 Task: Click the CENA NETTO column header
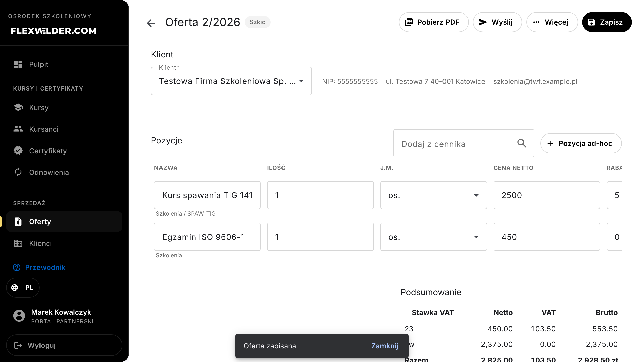(513, 168)
